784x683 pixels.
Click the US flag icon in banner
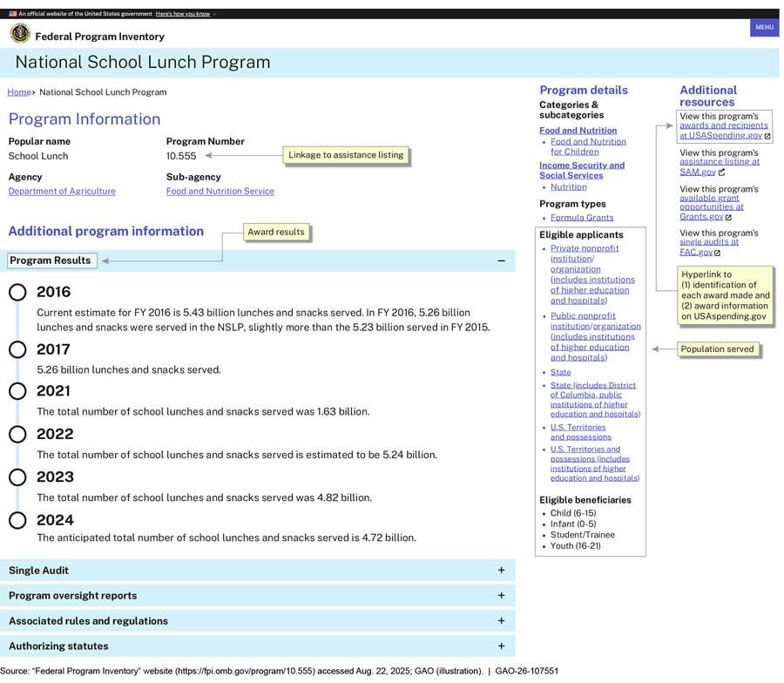point(13,14)
